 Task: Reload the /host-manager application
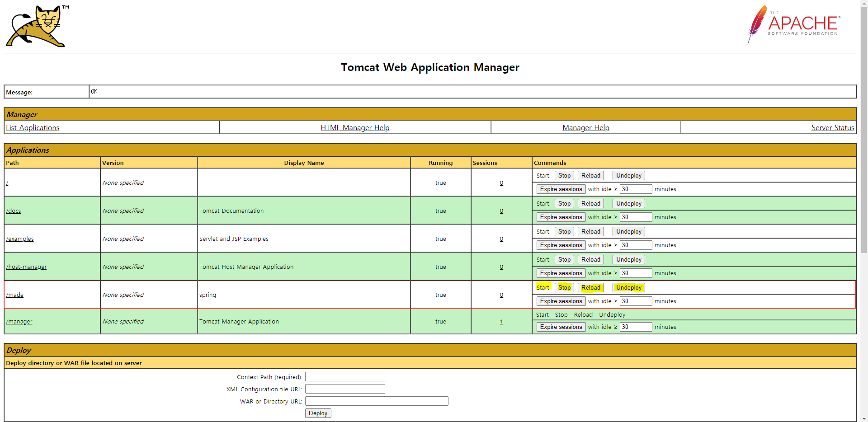click(x=591, y=260)
